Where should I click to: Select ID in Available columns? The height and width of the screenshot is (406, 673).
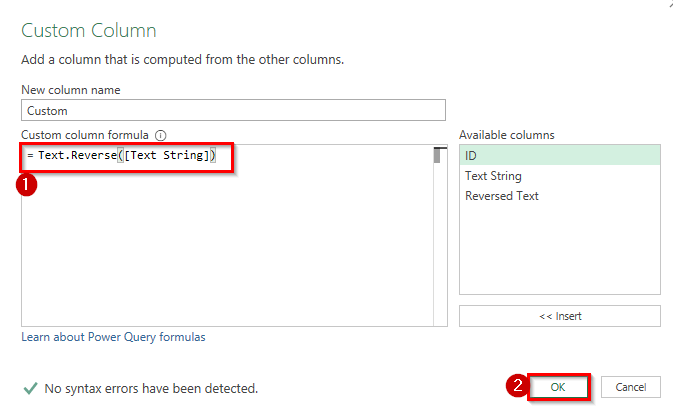tap(560, 155)
